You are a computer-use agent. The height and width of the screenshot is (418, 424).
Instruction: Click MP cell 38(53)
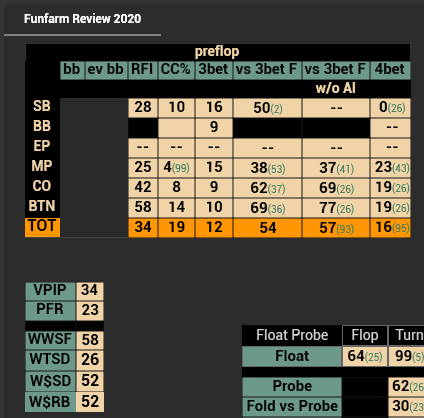267,168
